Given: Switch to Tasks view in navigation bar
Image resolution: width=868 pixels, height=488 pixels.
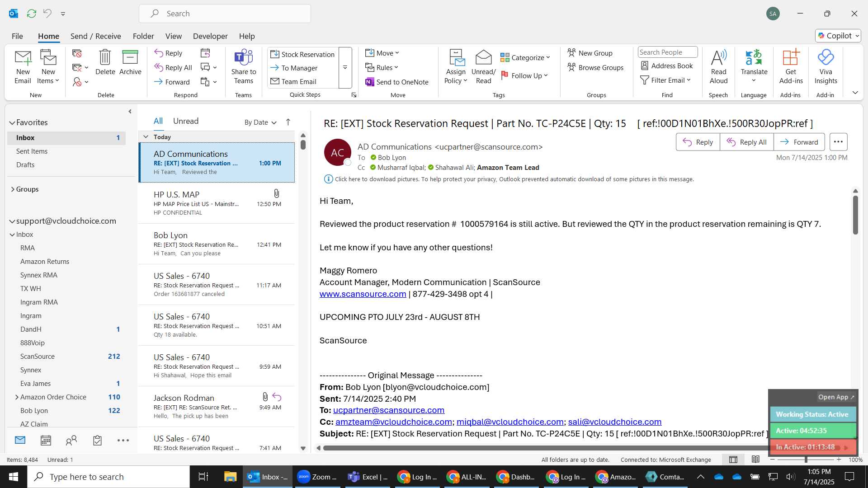Looking at the screenshot, I should pos(97,440).
